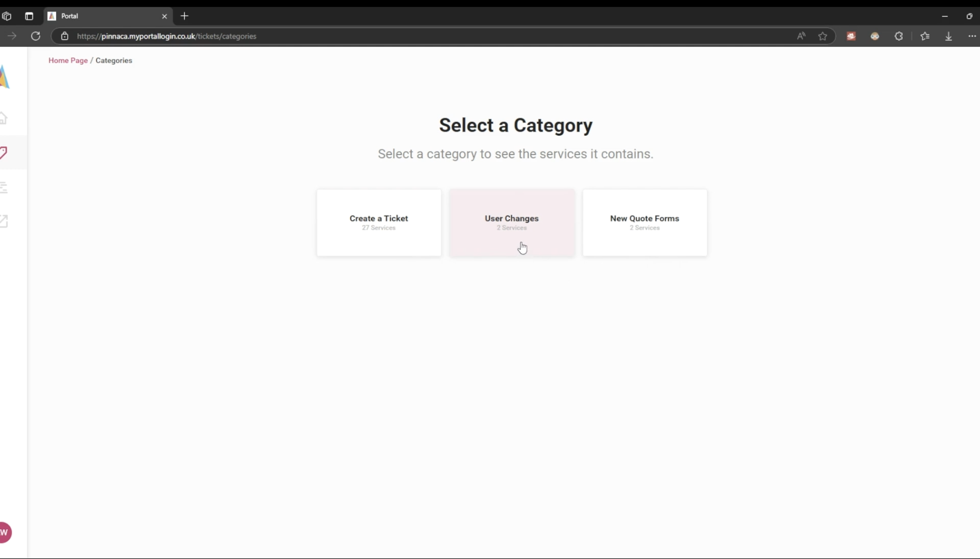Open the Downloads icon
The height and width of the screenshot is (559, 980).
pos(949,36)
